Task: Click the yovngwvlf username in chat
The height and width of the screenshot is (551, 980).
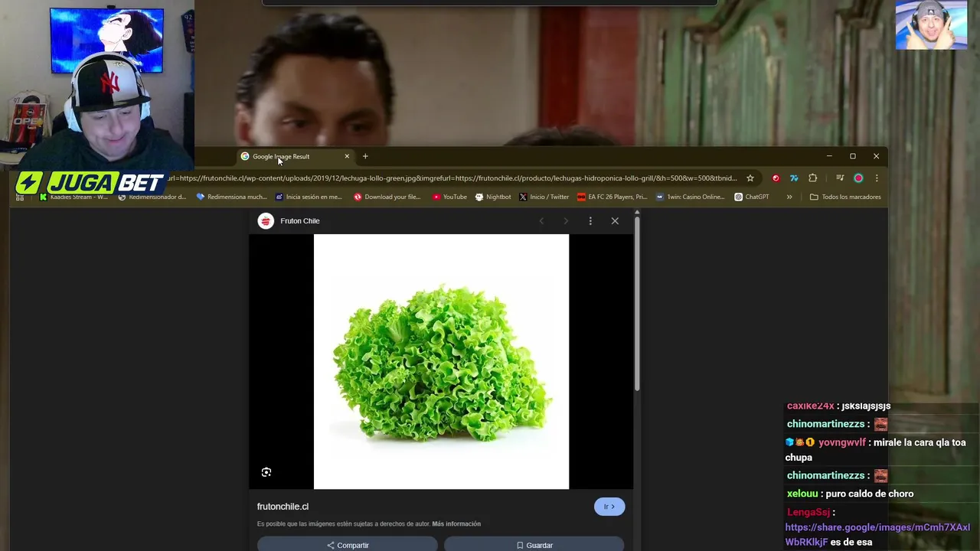Action: click(842, 442)
